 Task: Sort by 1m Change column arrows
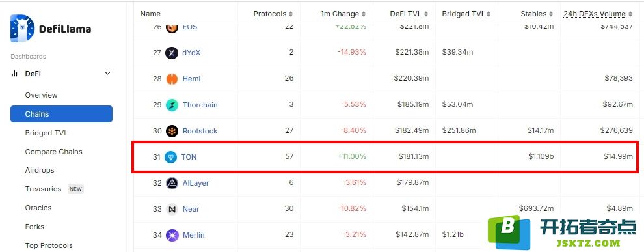click(x=364, y=14)
